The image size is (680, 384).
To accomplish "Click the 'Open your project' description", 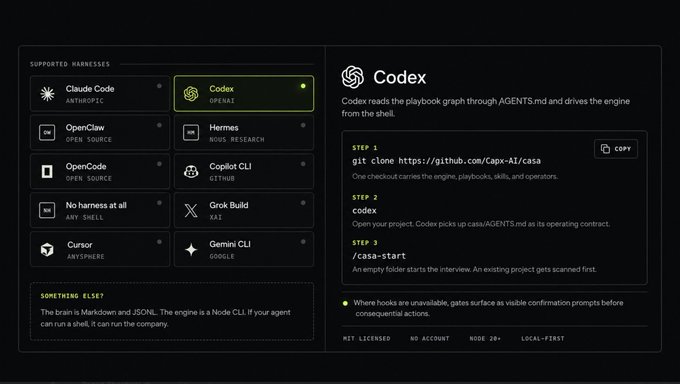I will pos(481,224).
